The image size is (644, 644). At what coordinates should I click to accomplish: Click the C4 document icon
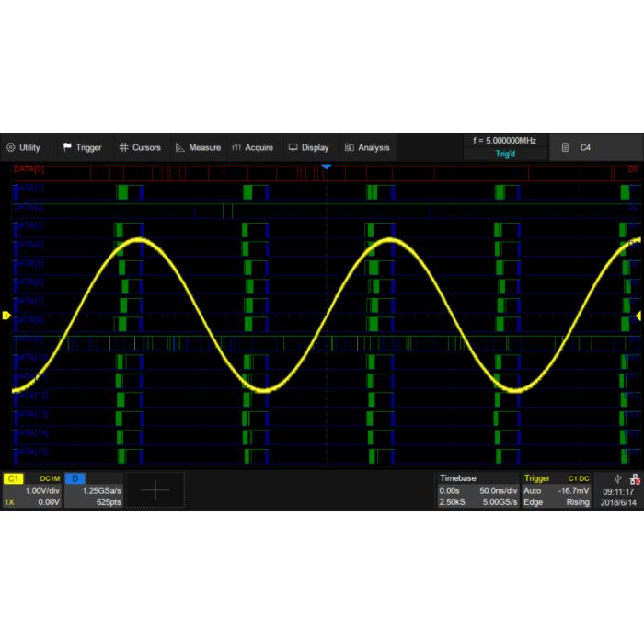(565, 147)
